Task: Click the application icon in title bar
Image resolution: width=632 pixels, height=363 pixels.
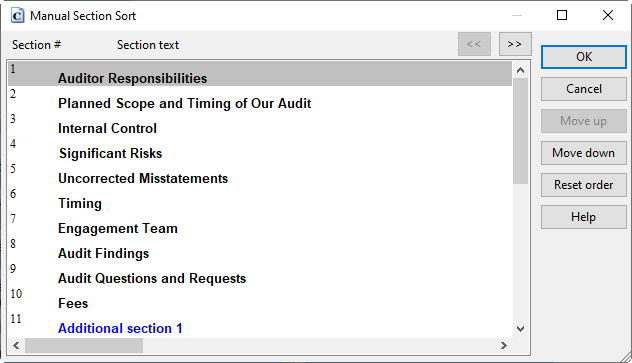Action: point(17,16)
